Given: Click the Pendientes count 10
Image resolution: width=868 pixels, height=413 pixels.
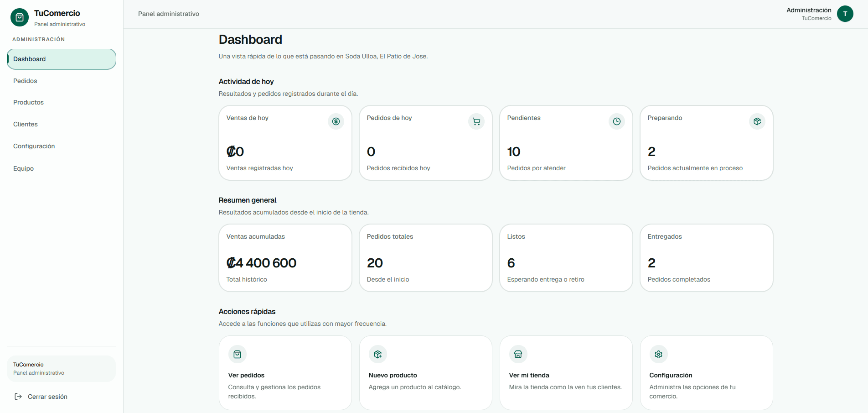Looking at the screenshot, I should pos(514,152).
